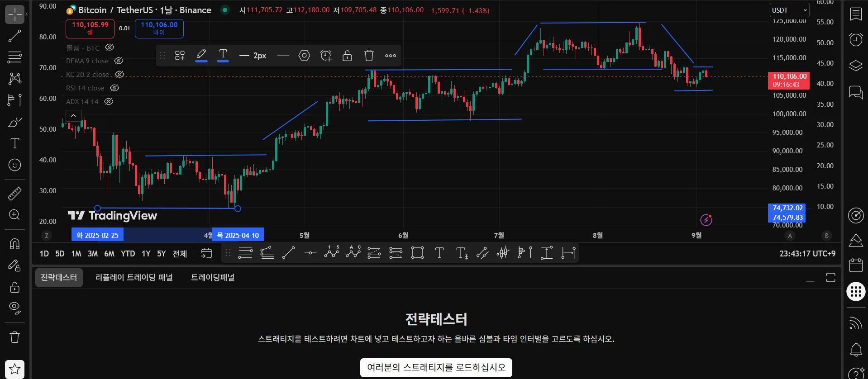Open the line style dropdown
The image size is (868, 379).
(x=283, y=56)
